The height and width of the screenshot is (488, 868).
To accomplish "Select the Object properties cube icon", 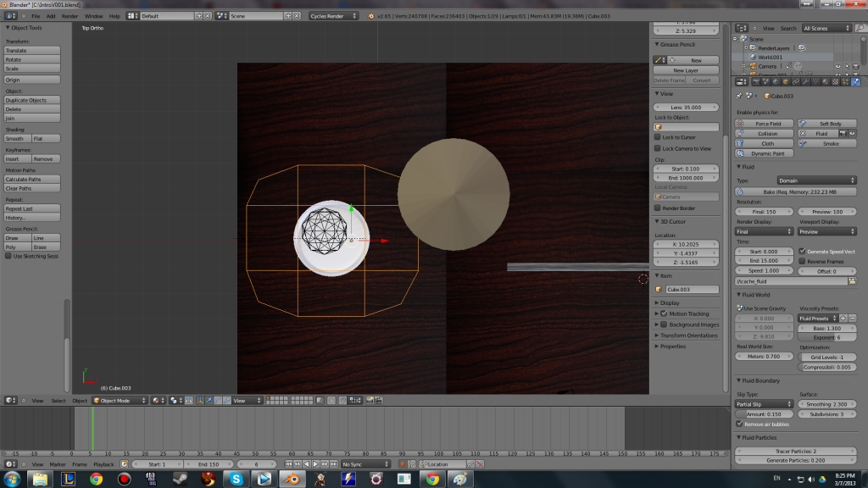I will click(x=785, y=81).
